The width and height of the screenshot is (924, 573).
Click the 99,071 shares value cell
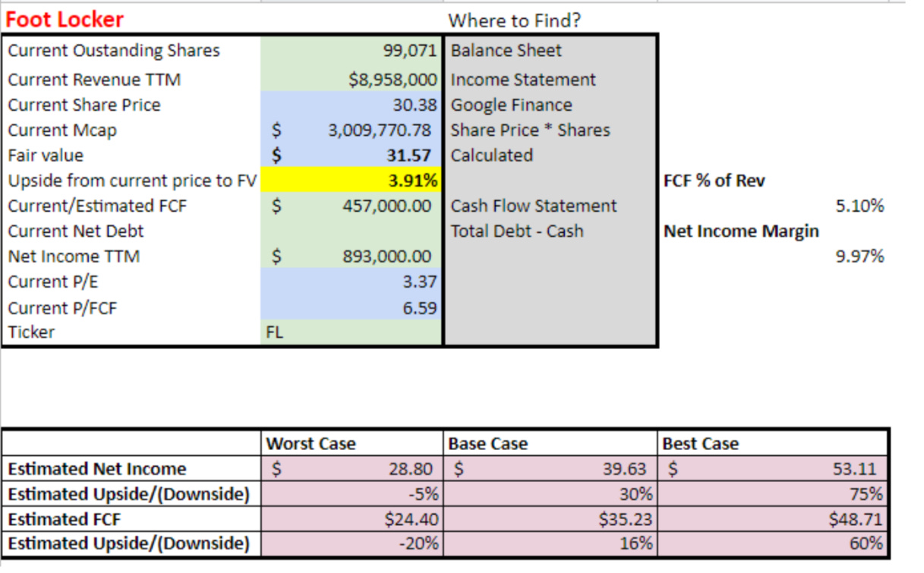point(351,51)
